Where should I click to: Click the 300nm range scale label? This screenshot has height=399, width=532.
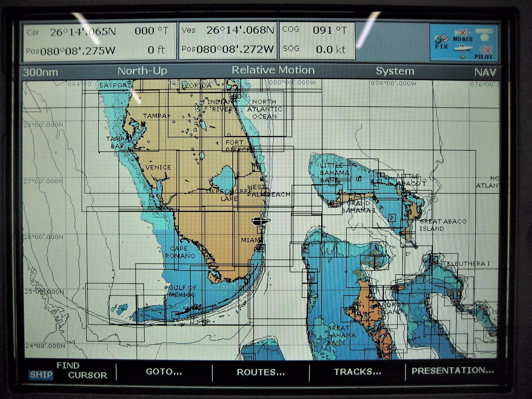pyautogui.click(x=40, y=72)
